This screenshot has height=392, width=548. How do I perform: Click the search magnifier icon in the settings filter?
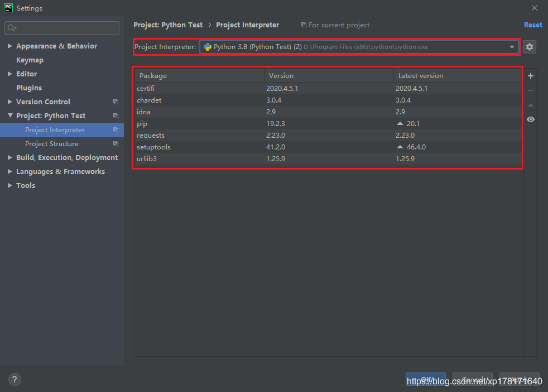coord(12,28)
